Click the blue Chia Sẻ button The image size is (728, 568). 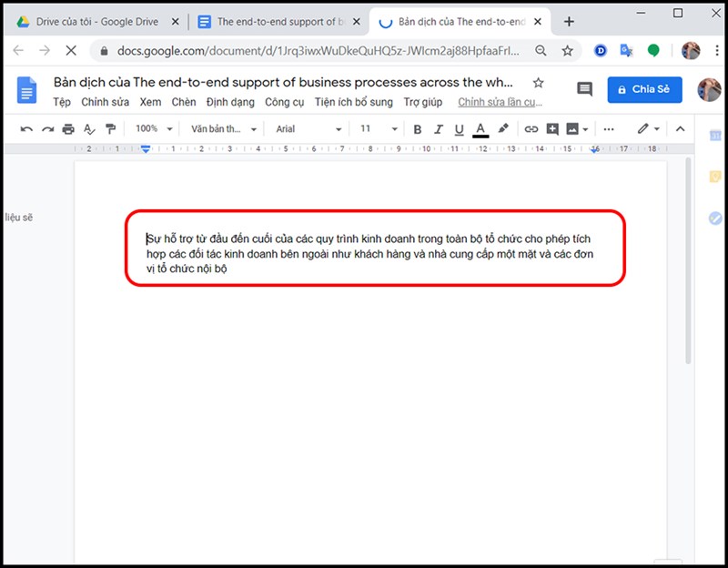(644, 89)
